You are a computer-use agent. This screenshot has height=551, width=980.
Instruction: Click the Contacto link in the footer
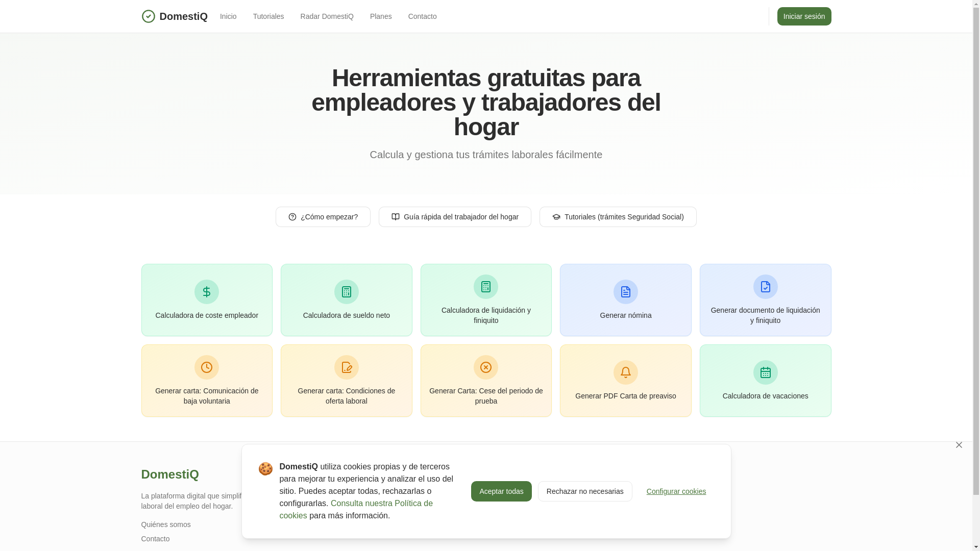156,539
